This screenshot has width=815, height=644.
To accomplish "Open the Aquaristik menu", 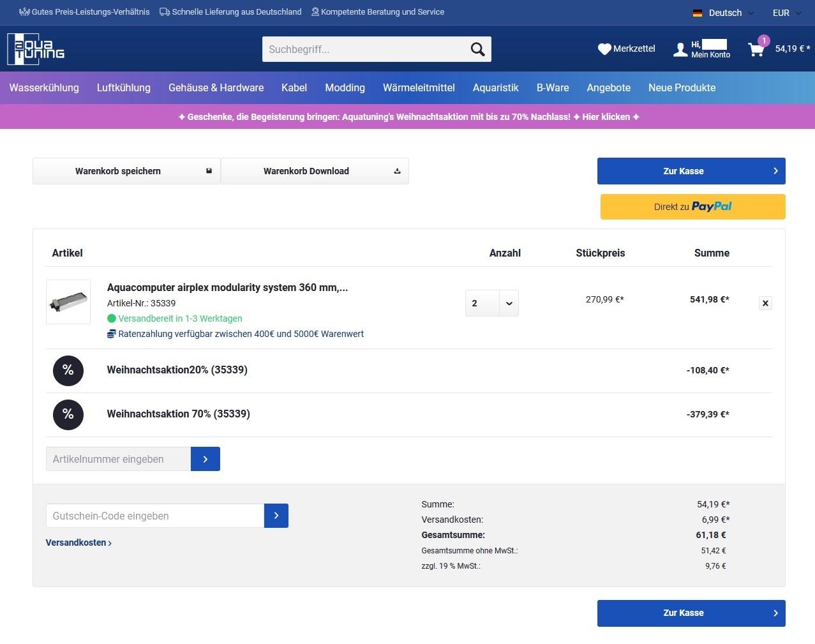I will point(495,88).
